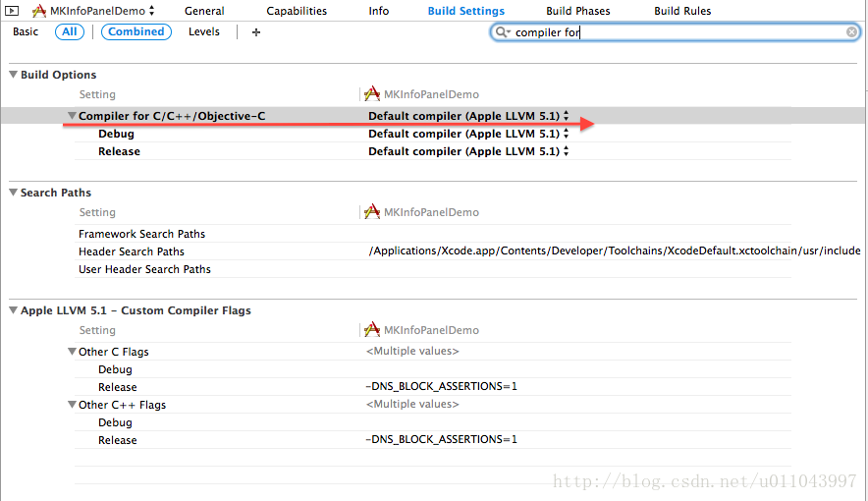Collapse the Build Options section
Screen dimensions: 868x501
point(14,75)
